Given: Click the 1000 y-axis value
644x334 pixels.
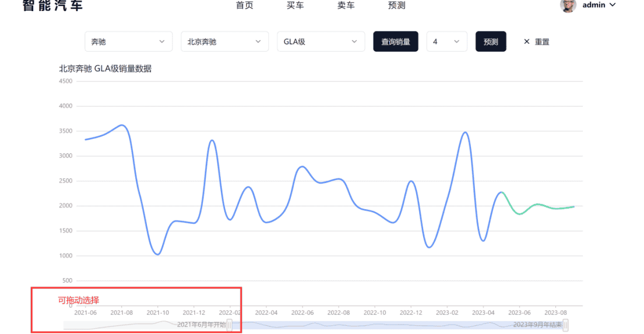Looking at the screenshot, I should click(66, 255).
